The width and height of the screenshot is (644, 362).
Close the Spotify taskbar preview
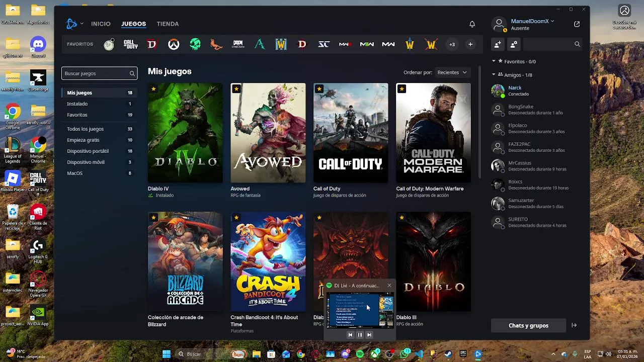389,286
